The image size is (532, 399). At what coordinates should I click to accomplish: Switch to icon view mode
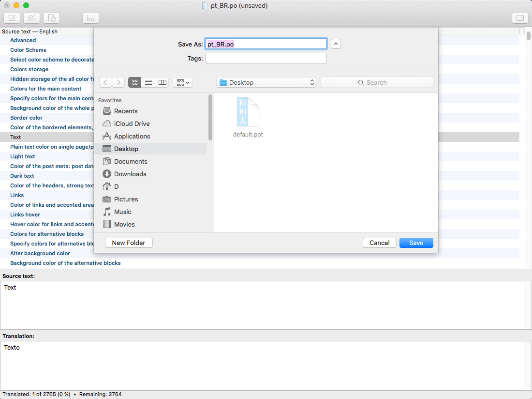pyautogui.click(x=135, y=82)
